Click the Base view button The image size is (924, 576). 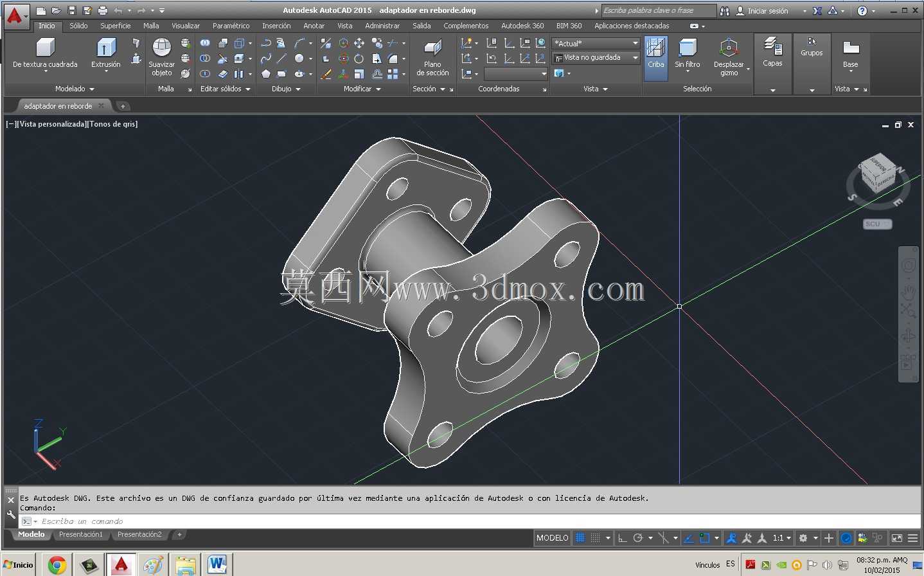pos(850,54)
